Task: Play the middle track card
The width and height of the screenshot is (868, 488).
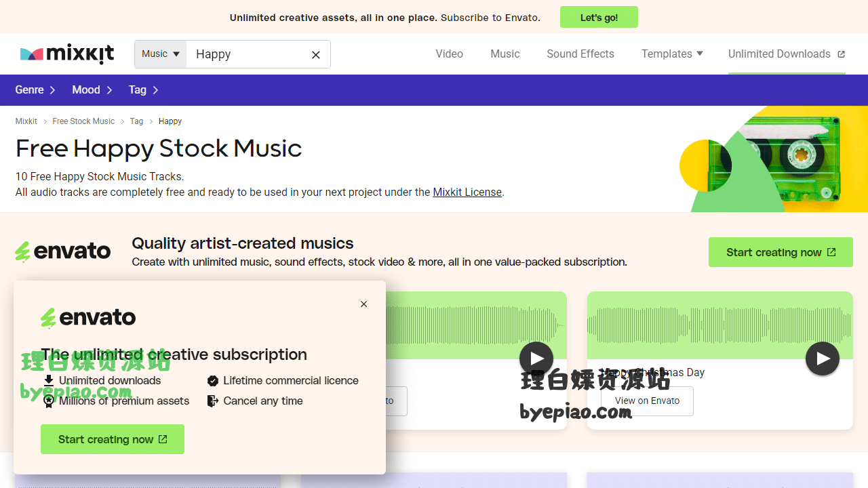Action: point(536,359)
